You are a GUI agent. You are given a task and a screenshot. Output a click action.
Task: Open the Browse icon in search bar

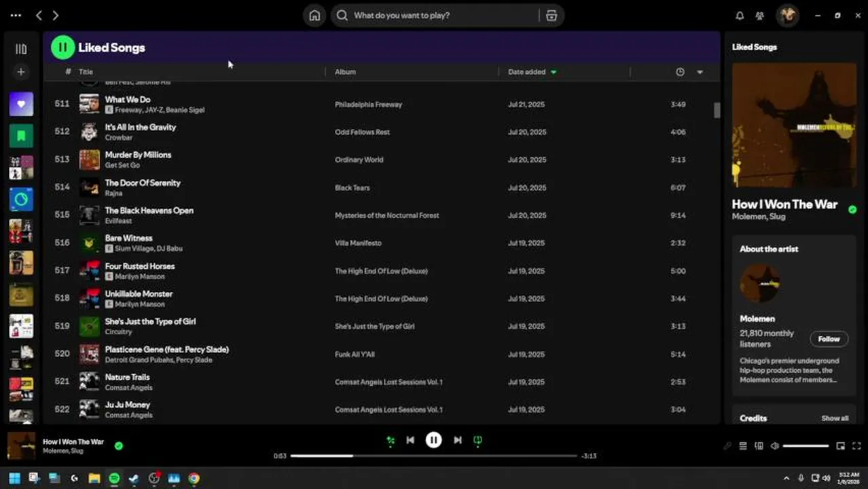point(551,15)
